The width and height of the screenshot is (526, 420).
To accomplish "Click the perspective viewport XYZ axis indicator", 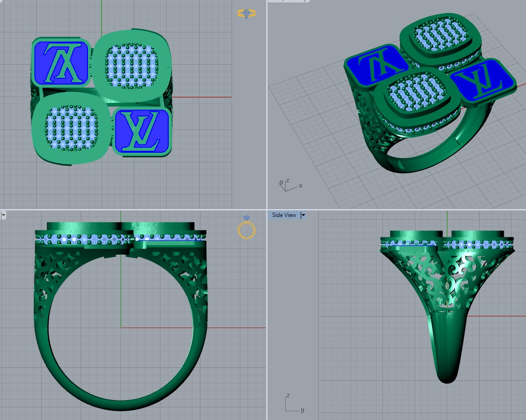I will pyautogui.click(x=290, y=185).
